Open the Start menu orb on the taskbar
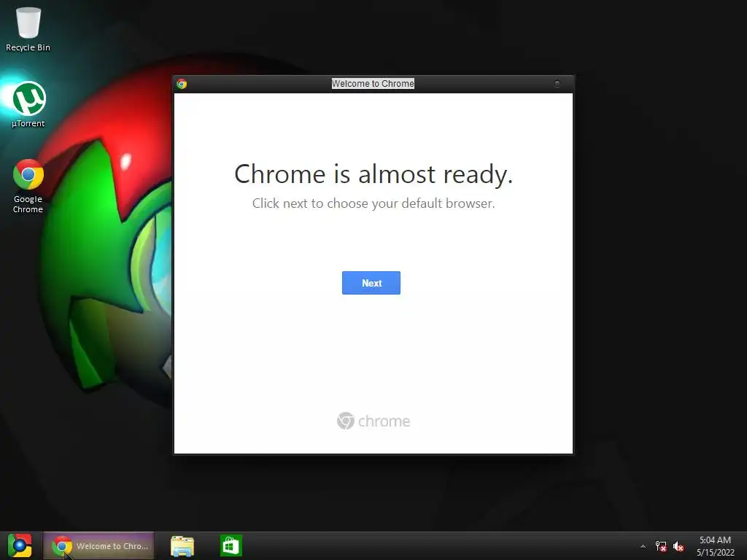The height and width of the screenshot is (560, 747). tap(20, 545)
